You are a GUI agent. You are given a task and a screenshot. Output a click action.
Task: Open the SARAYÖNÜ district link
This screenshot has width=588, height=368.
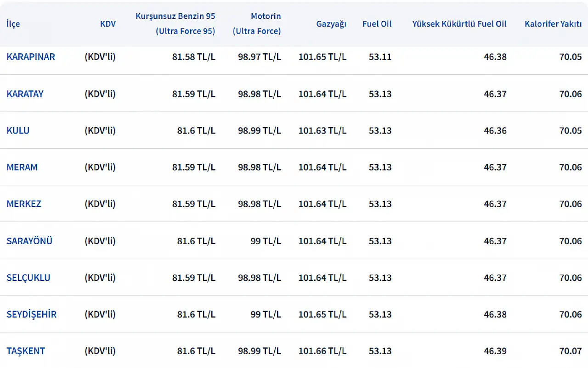(x=29, y=241)
